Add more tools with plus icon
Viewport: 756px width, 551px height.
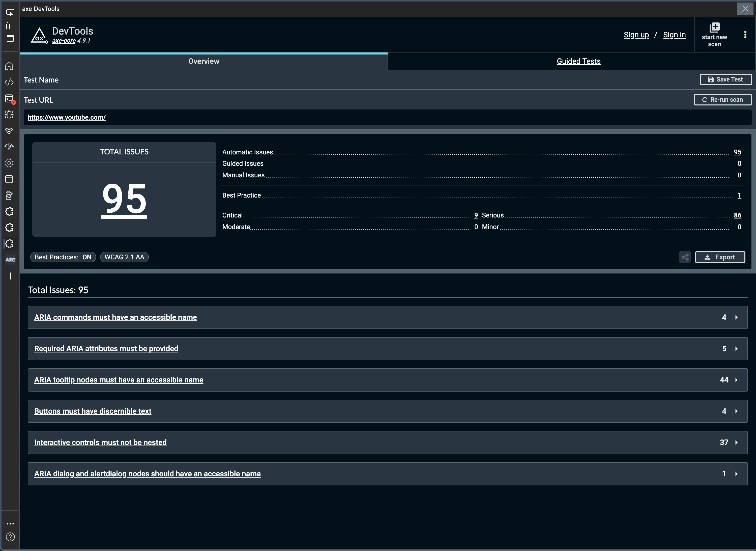pos(10,276)
